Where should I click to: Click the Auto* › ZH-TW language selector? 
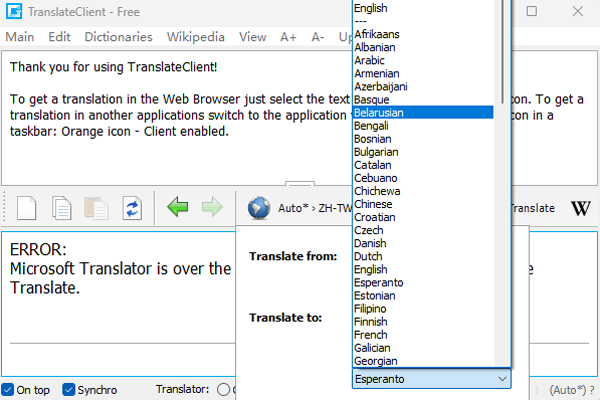tap(315, 208)
